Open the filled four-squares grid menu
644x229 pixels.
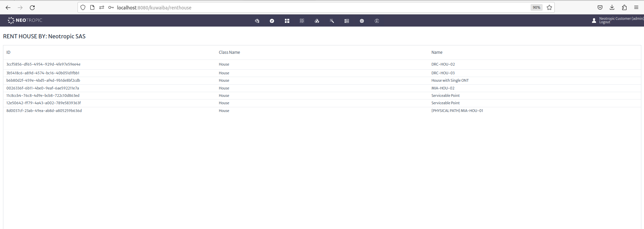pyautogui.click(x=287, y=21)
